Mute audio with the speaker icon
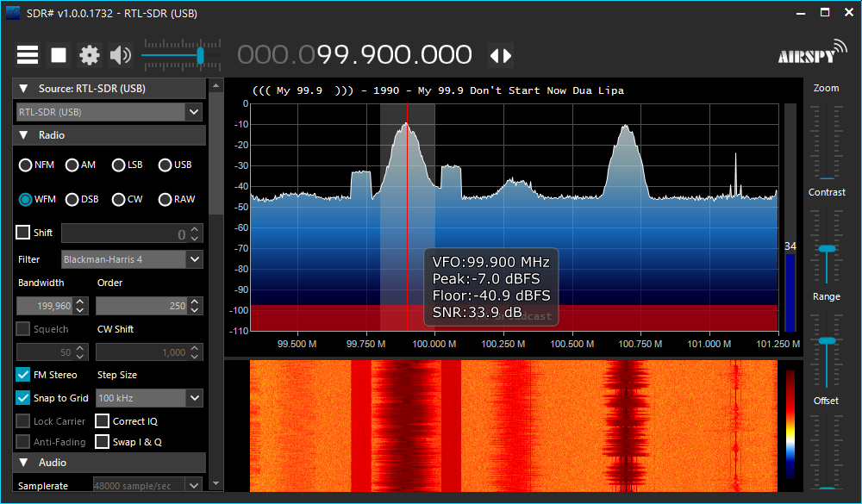862x504 pixels. coord(121,55)
